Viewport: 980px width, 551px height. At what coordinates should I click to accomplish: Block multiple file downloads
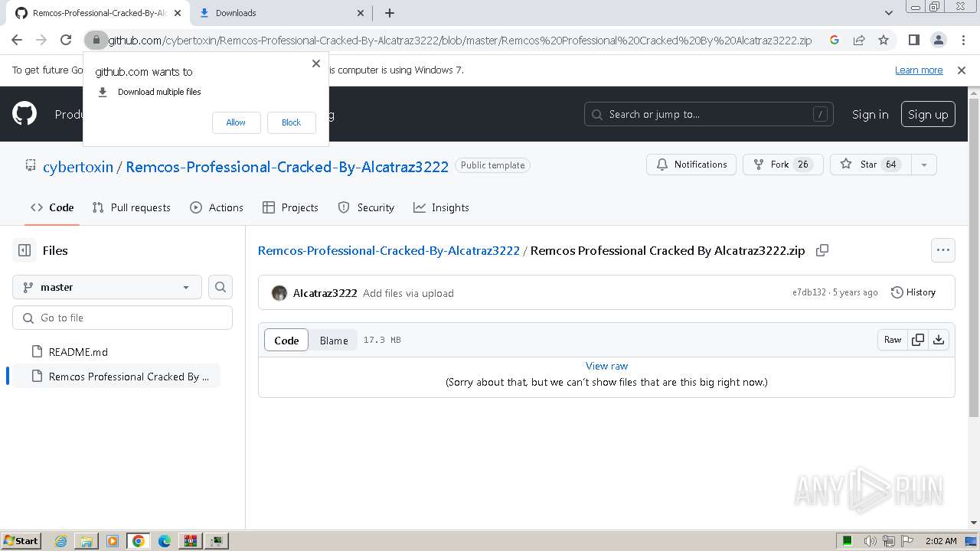point(291,122)
